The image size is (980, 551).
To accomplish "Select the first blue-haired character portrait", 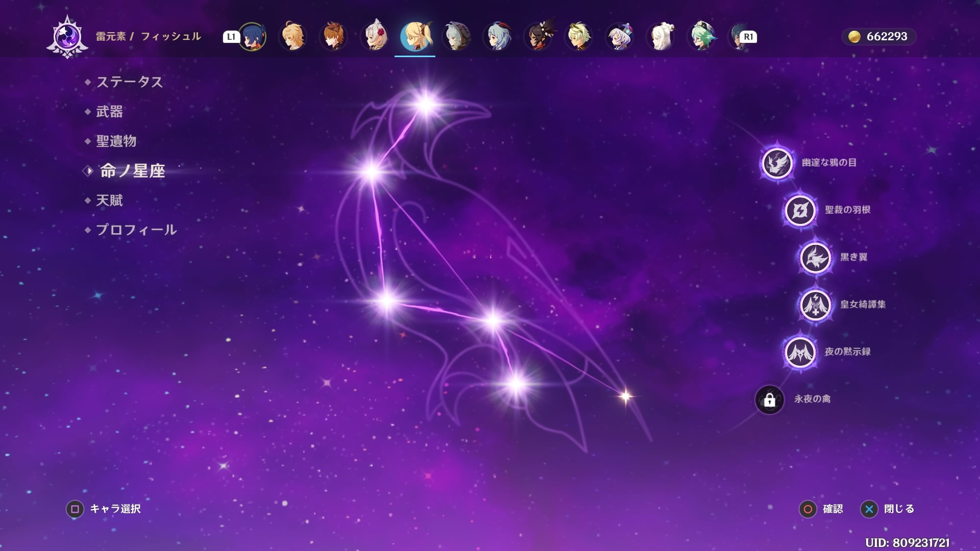I will point(252,37).
